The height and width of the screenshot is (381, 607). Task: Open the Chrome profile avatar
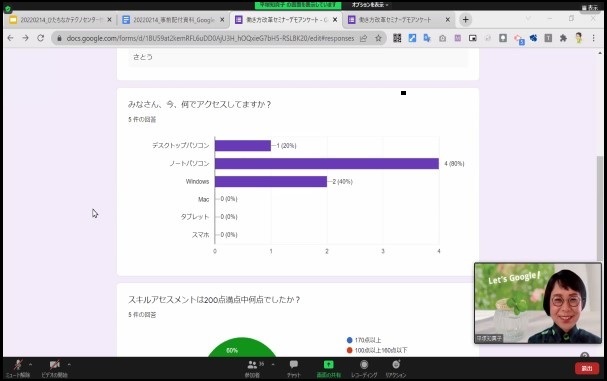(579, 38)
